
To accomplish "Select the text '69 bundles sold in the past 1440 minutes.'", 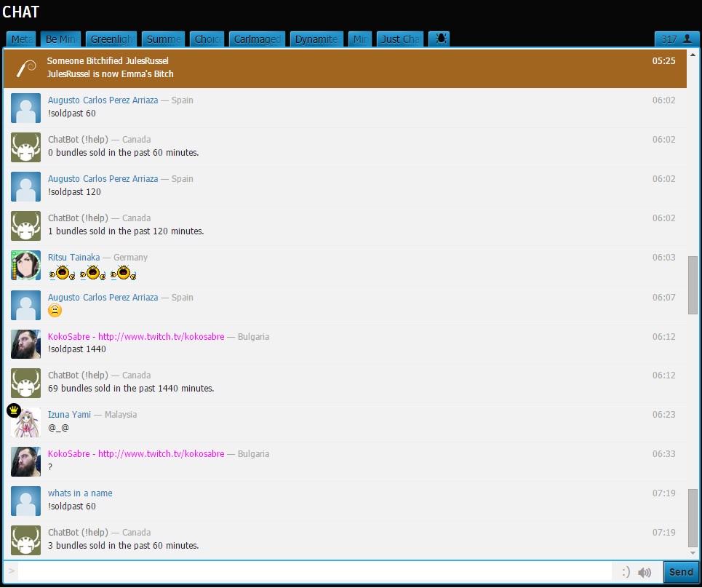I will click(131, 389).
